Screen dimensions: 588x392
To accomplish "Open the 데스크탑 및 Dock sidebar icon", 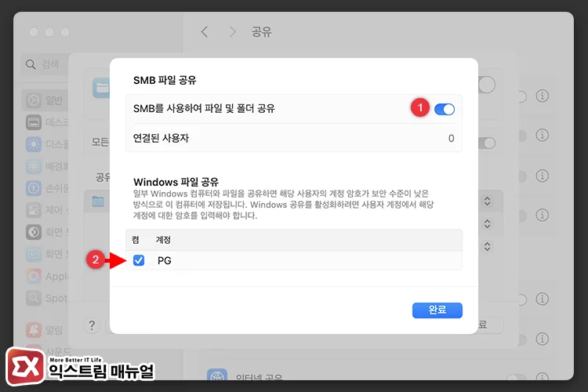I will coord(34,122).
